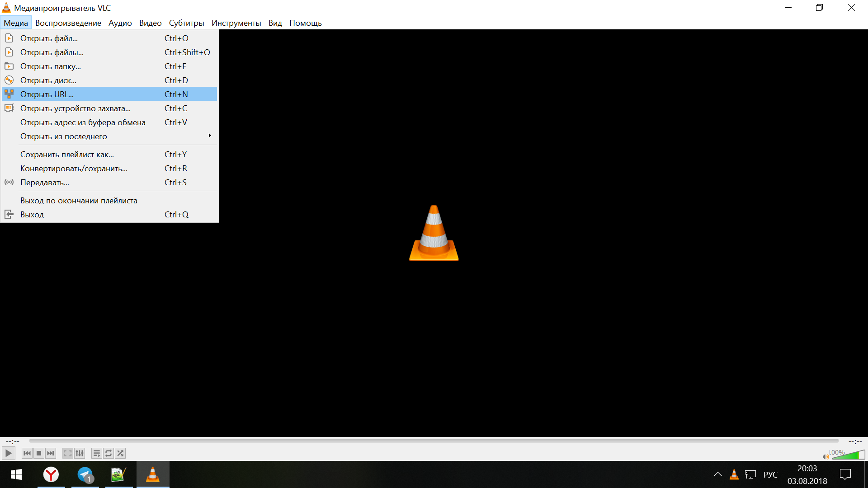Viewport: 868px width, 488px height.
Task: Open the 'Субтитры' menu
Action: click(x=186, y=23)
